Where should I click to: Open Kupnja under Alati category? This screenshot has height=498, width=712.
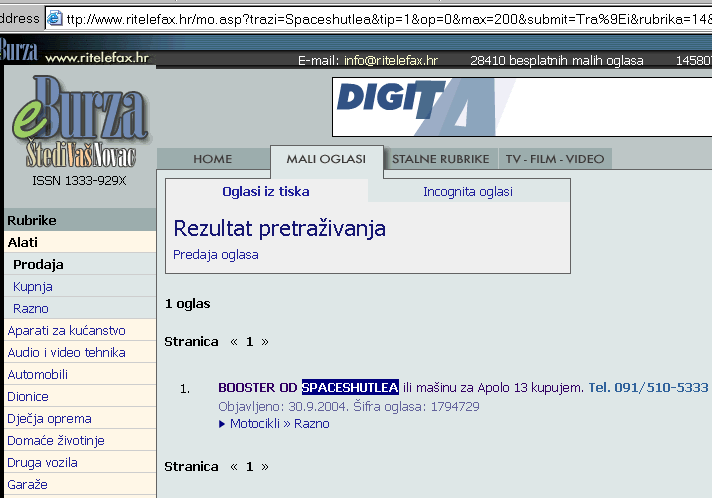[31, 287]
